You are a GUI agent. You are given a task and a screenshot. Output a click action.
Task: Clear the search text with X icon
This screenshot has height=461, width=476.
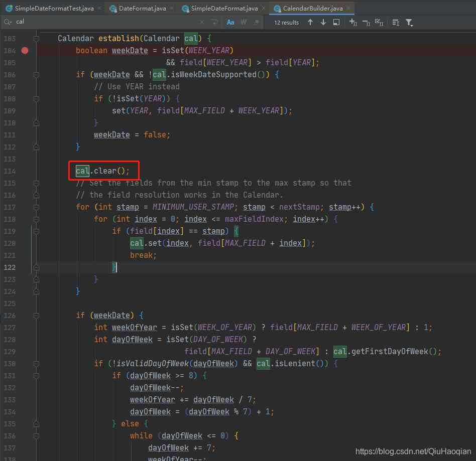202,22
